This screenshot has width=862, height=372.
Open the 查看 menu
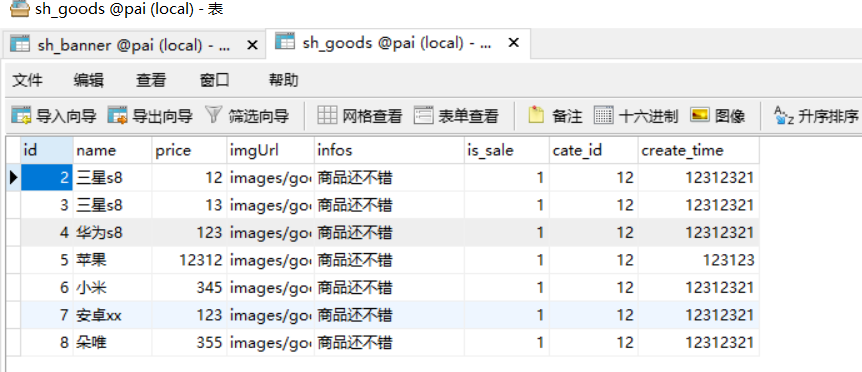pyautogui.click(x=151, y=80)
